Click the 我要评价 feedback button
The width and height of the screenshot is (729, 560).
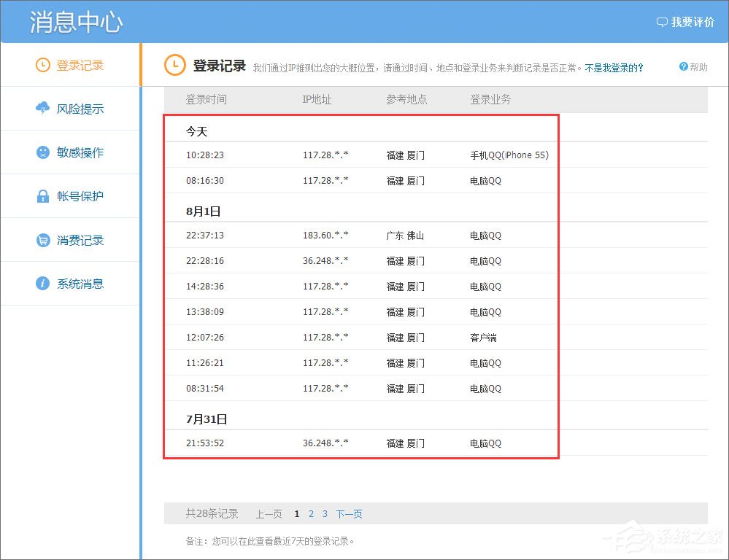(x=687, y=21)
